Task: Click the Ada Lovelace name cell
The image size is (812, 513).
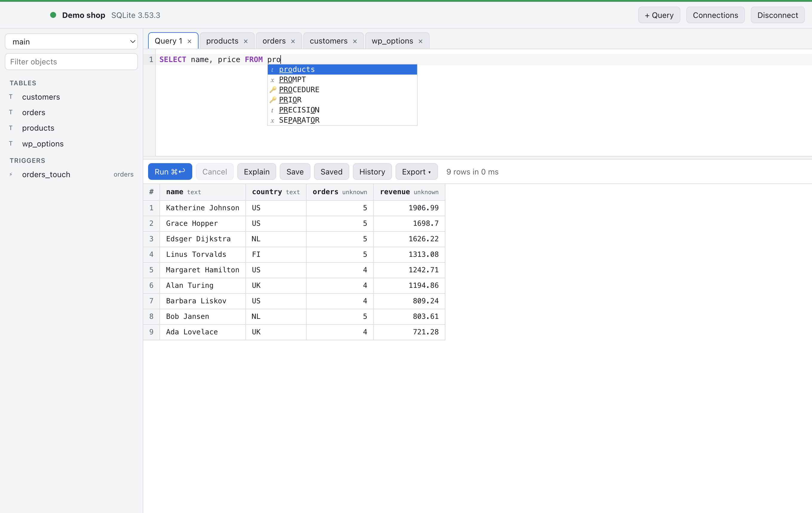Action: pyautogui.click(x=203, y=332)
